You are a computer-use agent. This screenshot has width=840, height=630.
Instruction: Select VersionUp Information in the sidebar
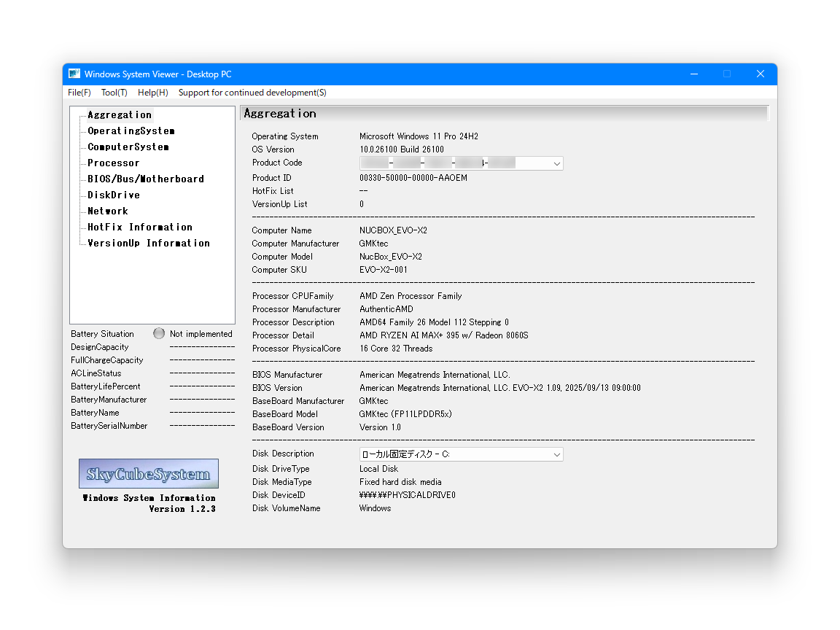click(148, 243)
